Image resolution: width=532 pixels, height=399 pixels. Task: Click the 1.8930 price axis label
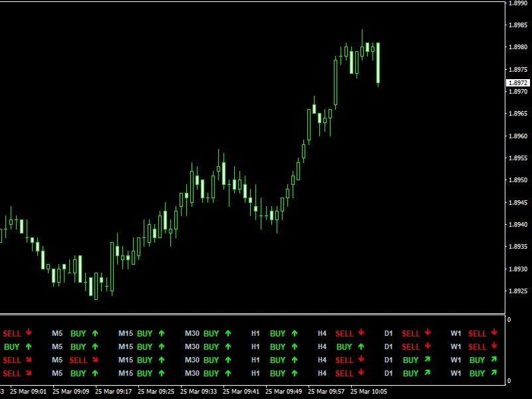click(518, 269)
